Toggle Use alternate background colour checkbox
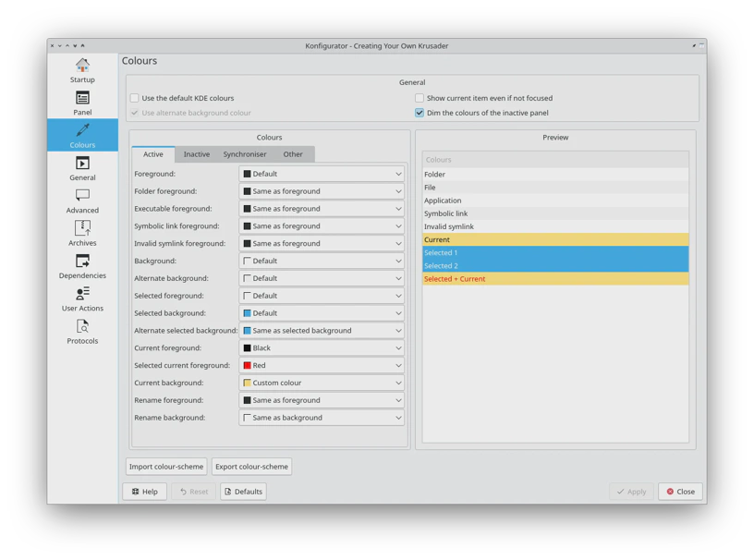The width and height of the screenshot is (754, 560). pyautogui.click(x=135, y=113)
